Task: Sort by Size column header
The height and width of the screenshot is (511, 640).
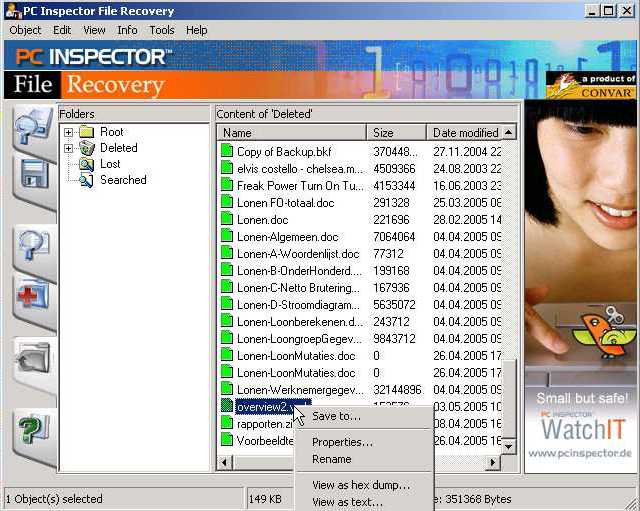Action: pyautogui.click(x=396, y=133)
